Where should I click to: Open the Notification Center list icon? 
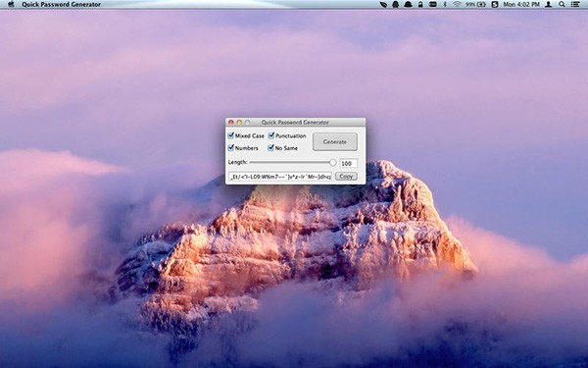(x=575, y=5)
